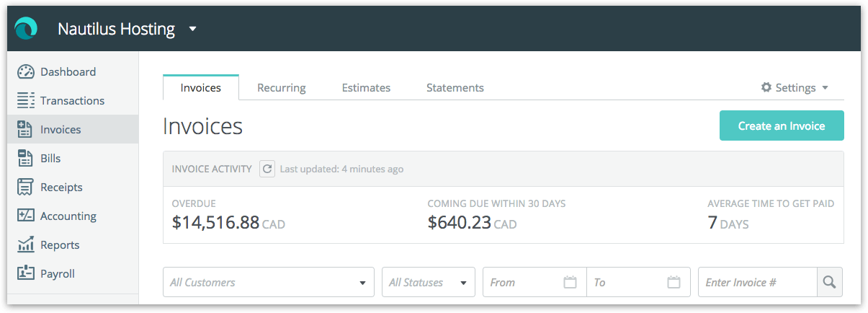Open the To date calendar icon
This screenshot has width=868, height=313.
point(674,282)
